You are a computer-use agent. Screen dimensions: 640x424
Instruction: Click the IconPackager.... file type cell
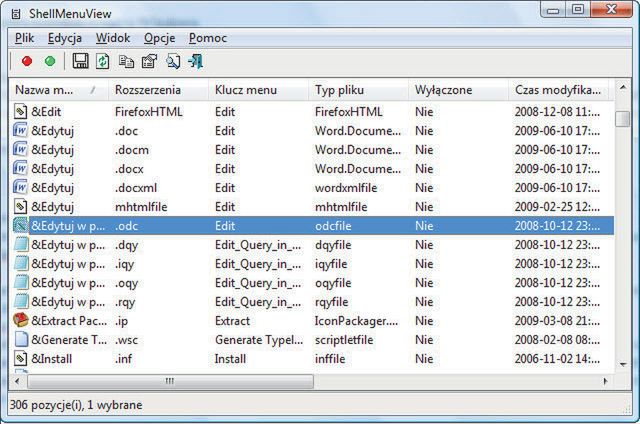coord(356,321)
